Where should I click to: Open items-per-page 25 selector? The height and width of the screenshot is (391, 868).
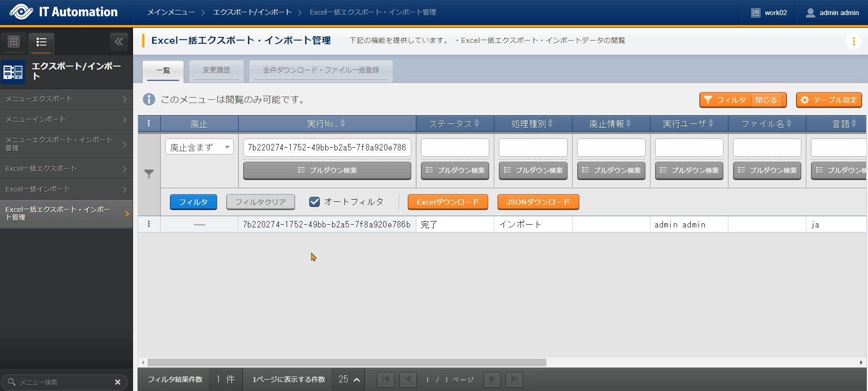point(349,379)
